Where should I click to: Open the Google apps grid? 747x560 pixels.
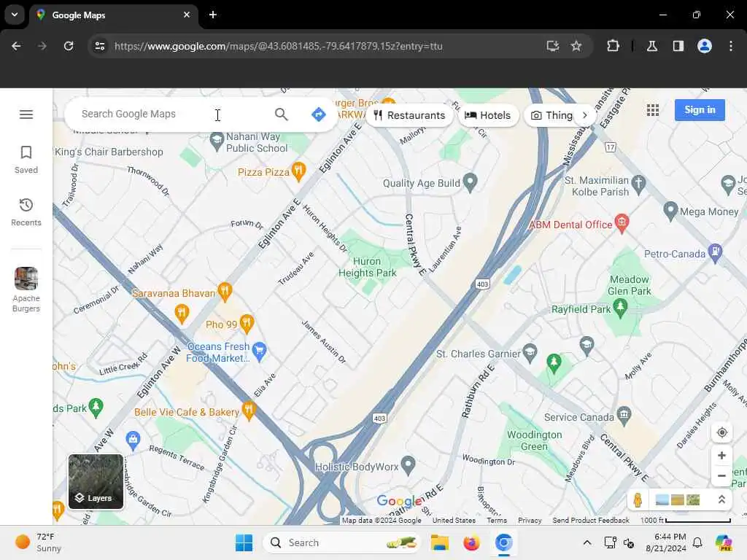tap(653, 110)
